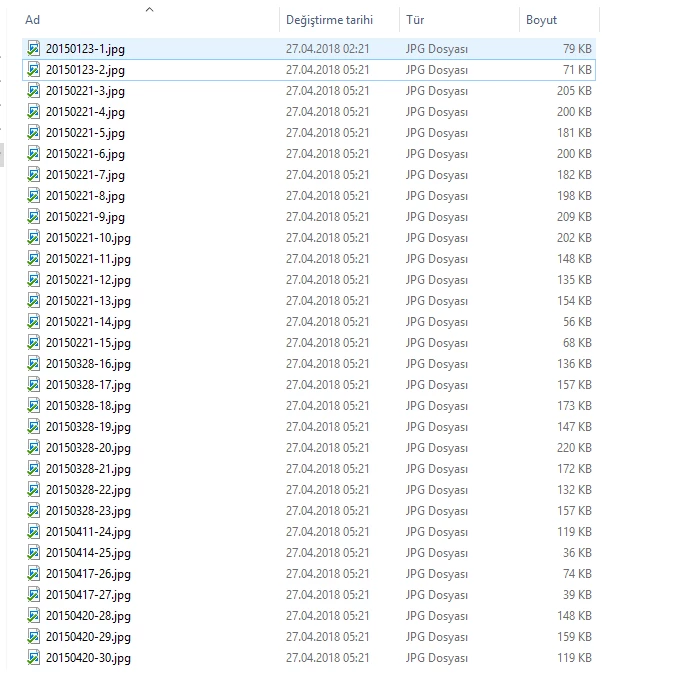693x674 pixels.
Task: Select the file name 20150420-30.jpg
Action: 88,658
